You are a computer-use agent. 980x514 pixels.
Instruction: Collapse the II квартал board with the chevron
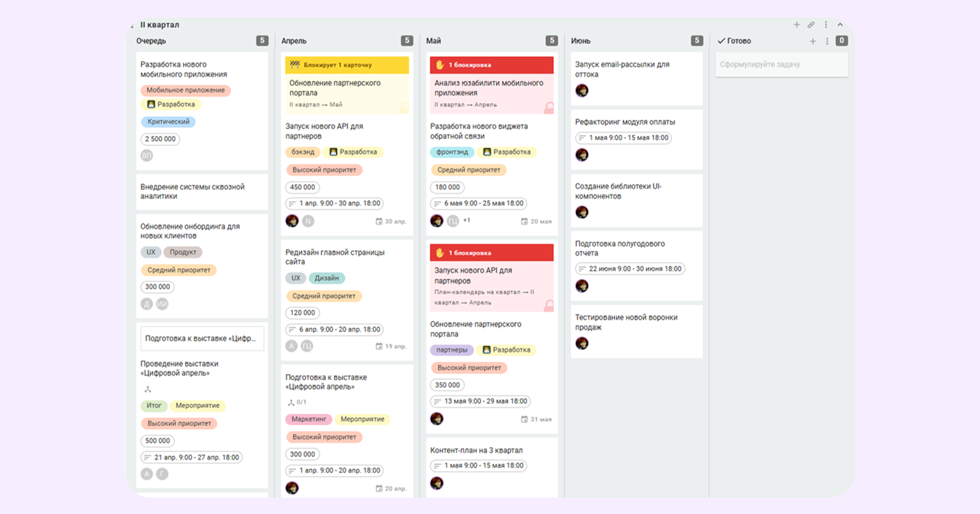840,25
